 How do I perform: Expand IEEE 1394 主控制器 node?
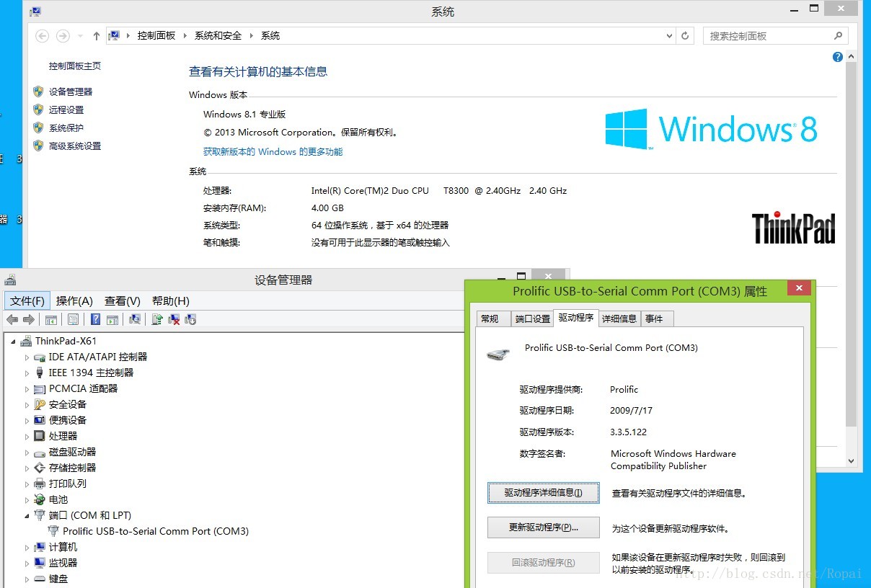pyautogui.click(x=27, y=373)
